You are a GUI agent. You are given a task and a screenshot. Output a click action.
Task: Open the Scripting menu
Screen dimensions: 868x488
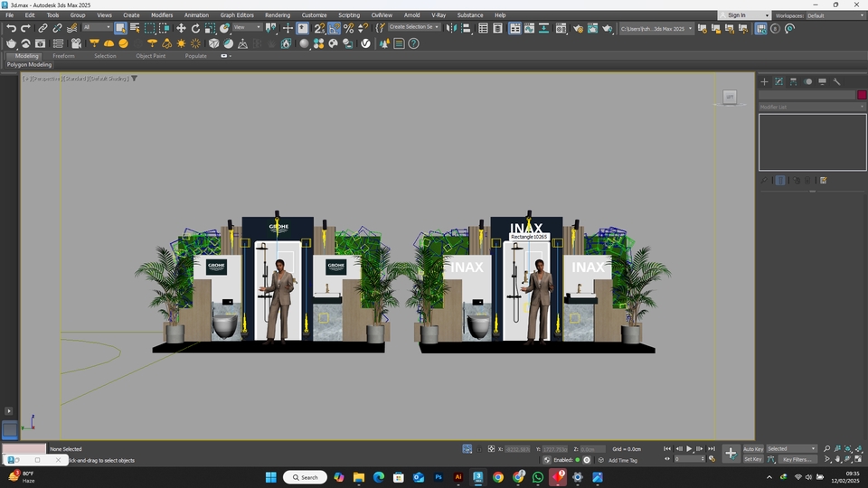[x=349, y=15]
